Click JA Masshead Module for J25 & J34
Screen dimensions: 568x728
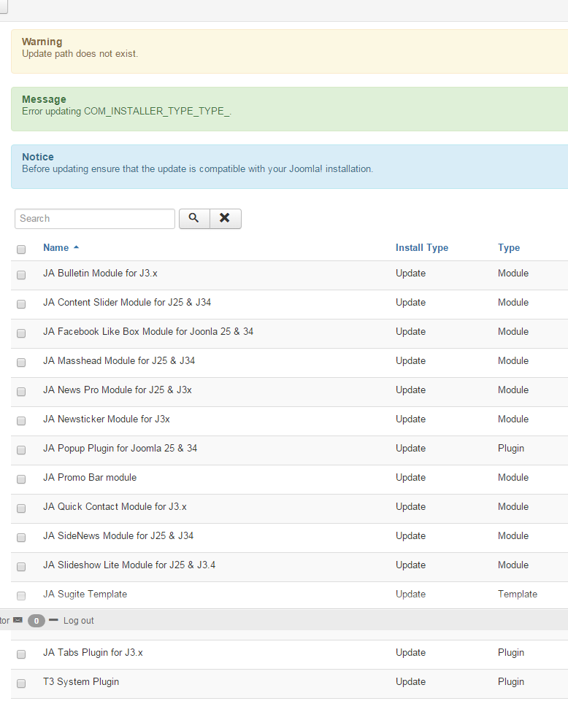[x=119, y=361]
